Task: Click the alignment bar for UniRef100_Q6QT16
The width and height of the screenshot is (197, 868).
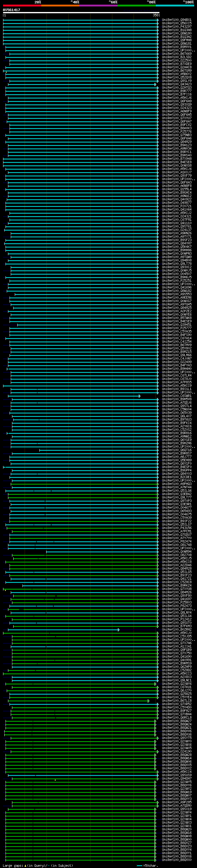Action: [x=99, y=450]
